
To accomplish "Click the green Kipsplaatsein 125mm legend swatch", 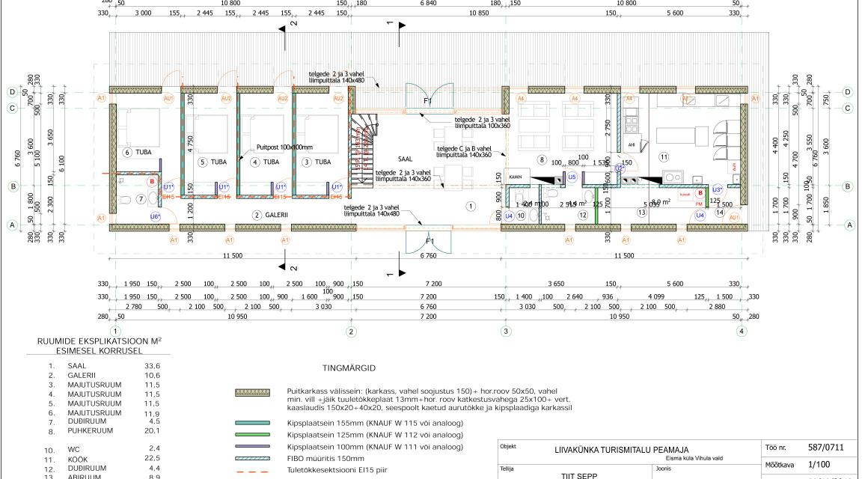I will pyautogui.click(x=252, y=435).
